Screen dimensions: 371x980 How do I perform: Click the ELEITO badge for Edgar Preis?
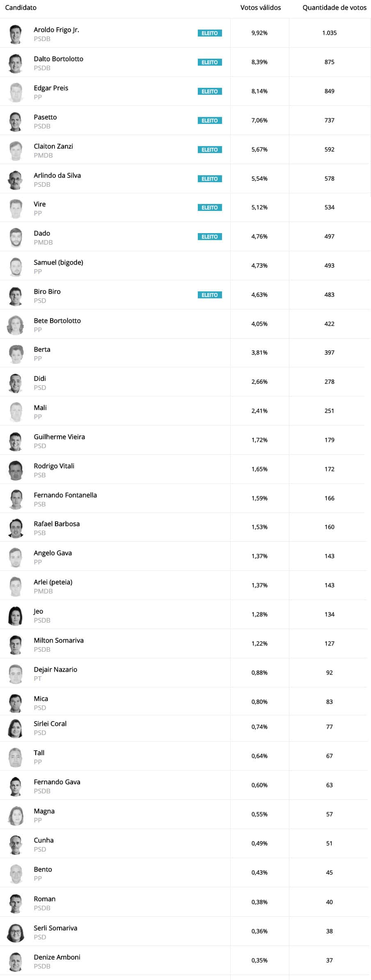(x=210, y=92)
